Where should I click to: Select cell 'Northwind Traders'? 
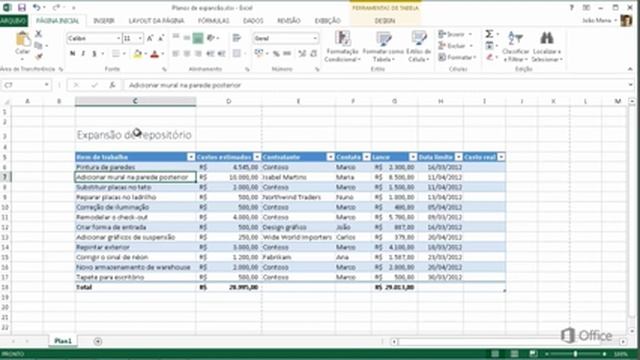pos(298,197)
